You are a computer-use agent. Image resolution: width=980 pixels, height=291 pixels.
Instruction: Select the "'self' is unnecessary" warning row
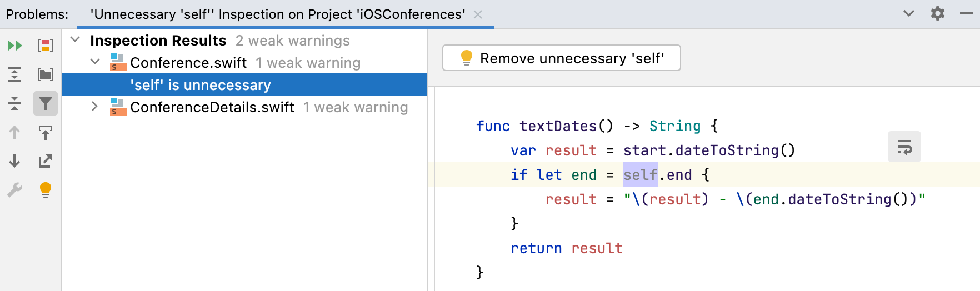click(244, 84)
